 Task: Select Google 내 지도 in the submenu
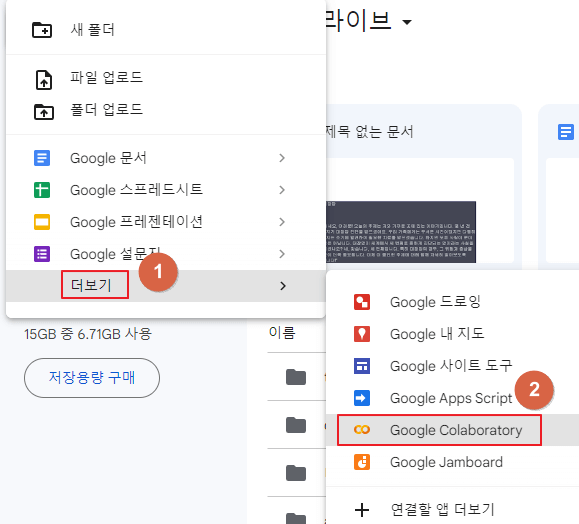(453, 334)
